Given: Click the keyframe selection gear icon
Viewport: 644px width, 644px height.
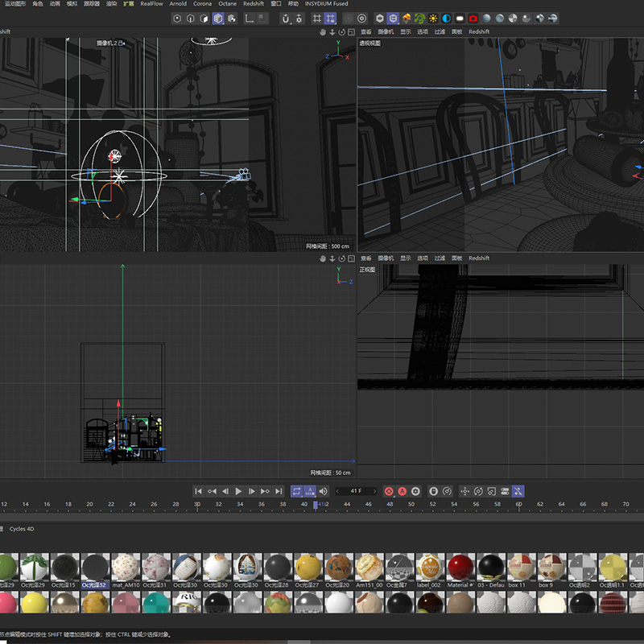Looking at the screenshot, I should [x=415, y=491].
